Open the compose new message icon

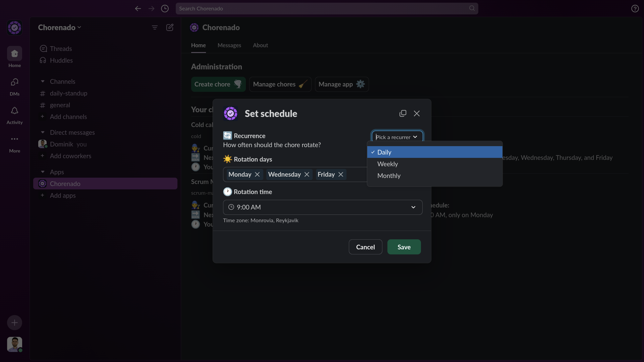click(x=170, y=27)
